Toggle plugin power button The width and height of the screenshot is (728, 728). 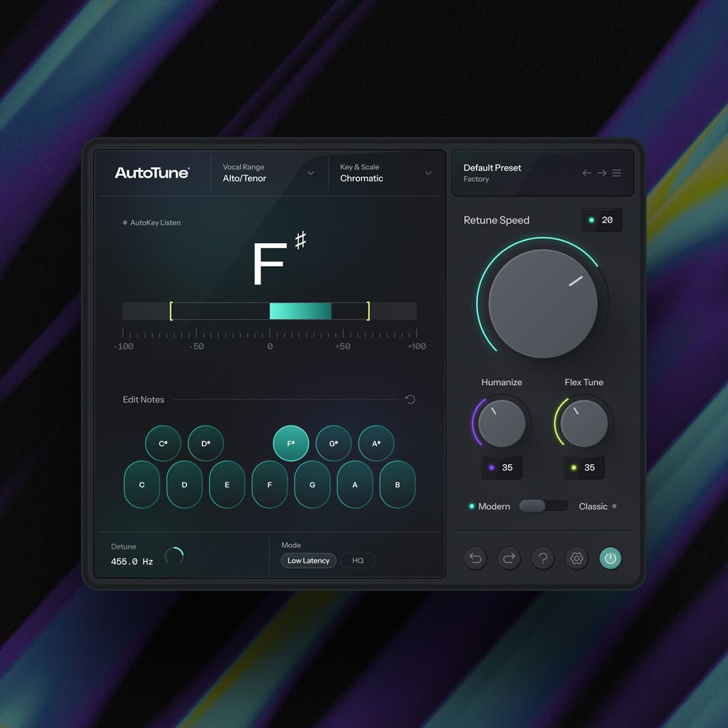point(610,559)
